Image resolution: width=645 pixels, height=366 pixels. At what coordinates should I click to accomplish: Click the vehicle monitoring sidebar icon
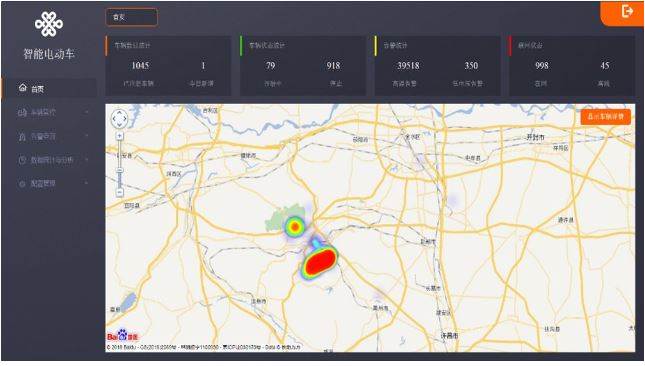pyautogui.click(x=22, y=112)
